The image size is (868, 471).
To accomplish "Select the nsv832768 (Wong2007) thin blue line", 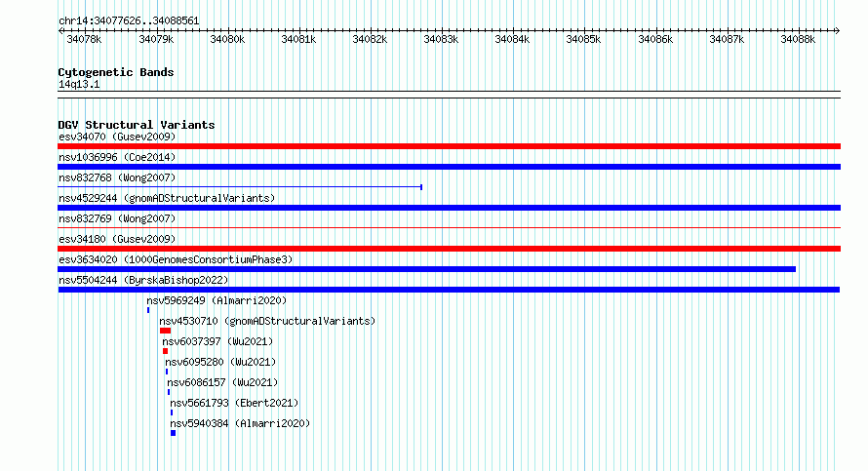I will [x=240, y=187].
